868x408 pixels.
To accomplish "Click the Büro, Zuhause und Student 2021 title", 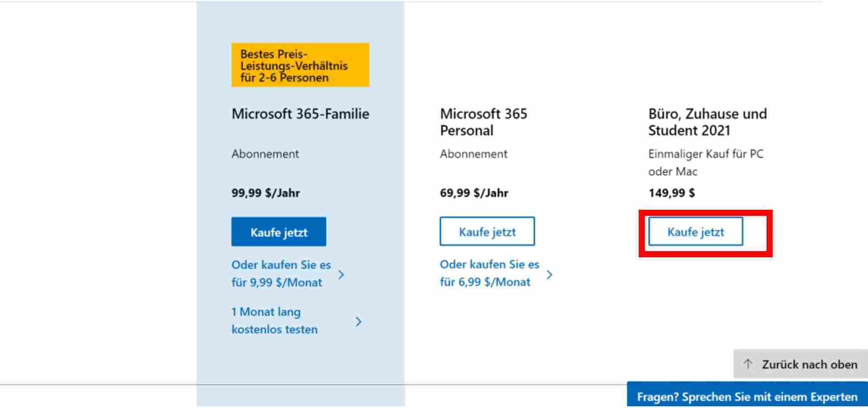I will 707,122.
